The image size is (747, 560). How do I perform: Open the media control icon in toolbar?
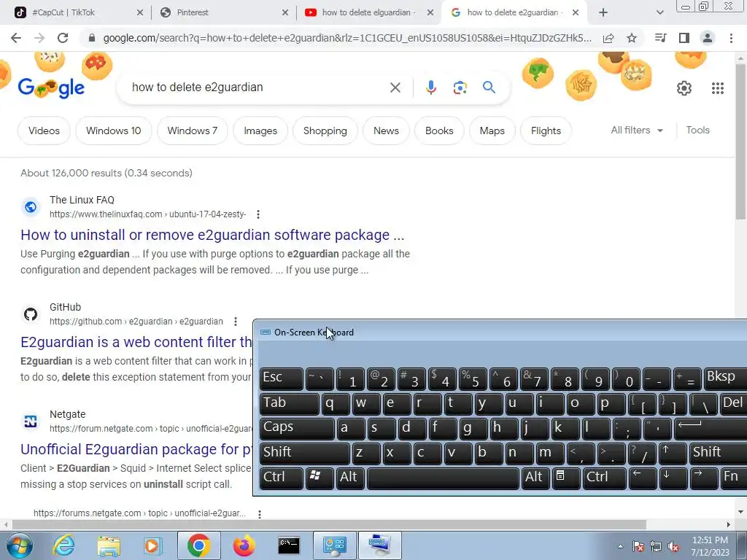pyautogui.click(x=661, y=38)
